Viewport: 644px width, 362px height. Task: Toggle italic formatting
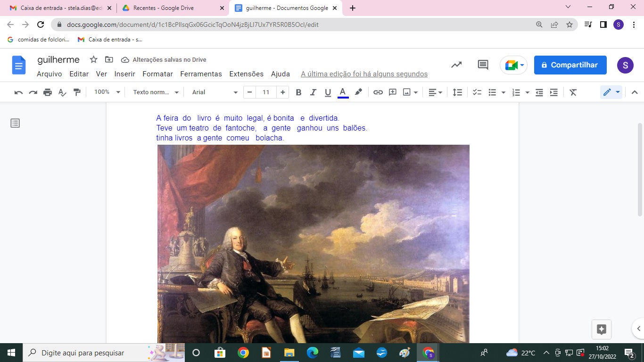(313, 92)
